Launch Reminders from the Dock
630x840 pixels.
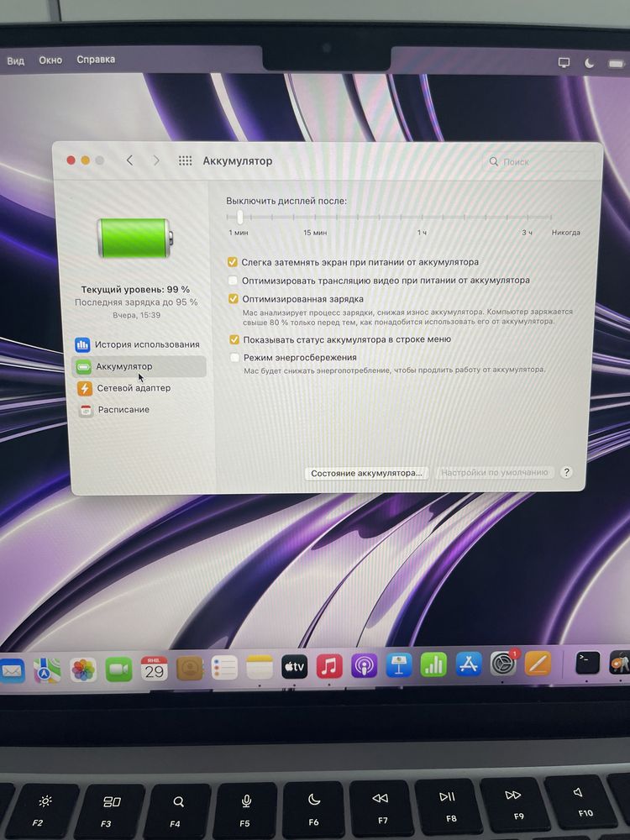(224, 668)
